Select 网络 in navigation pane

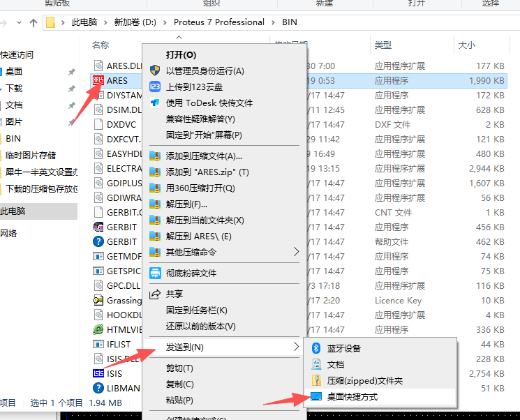(x=8, y=233)
